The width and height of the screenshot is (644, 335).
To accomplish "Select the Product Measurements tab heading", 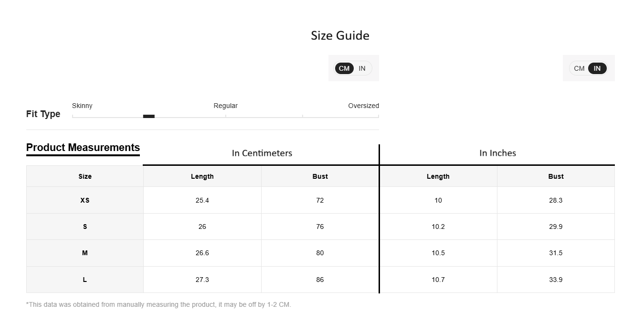I will coord(83,148).
